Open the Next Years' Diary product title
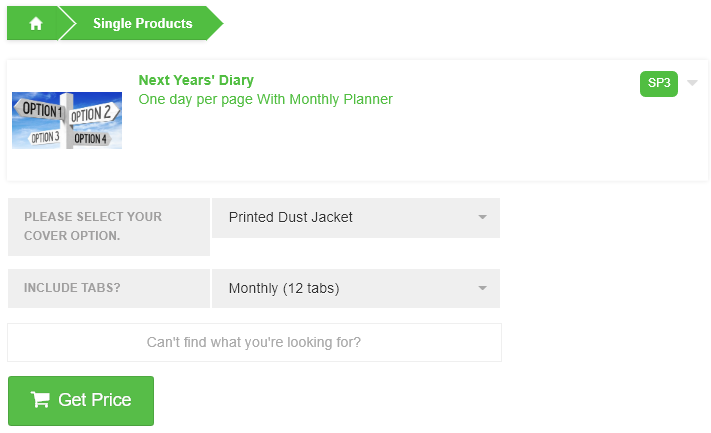Viewport: 711px width, 433px height. [196, 80]
